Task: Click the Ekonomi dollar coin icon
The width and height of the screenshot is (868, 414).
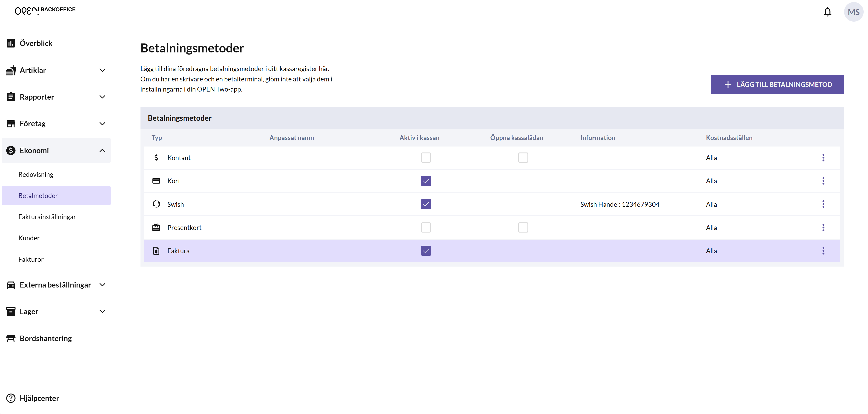Action: pos(11,150)
